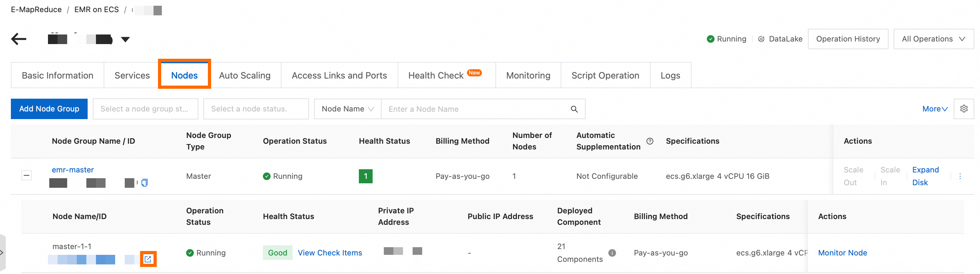Open the node group status filter
980x274 pixels.
[145, 109]
